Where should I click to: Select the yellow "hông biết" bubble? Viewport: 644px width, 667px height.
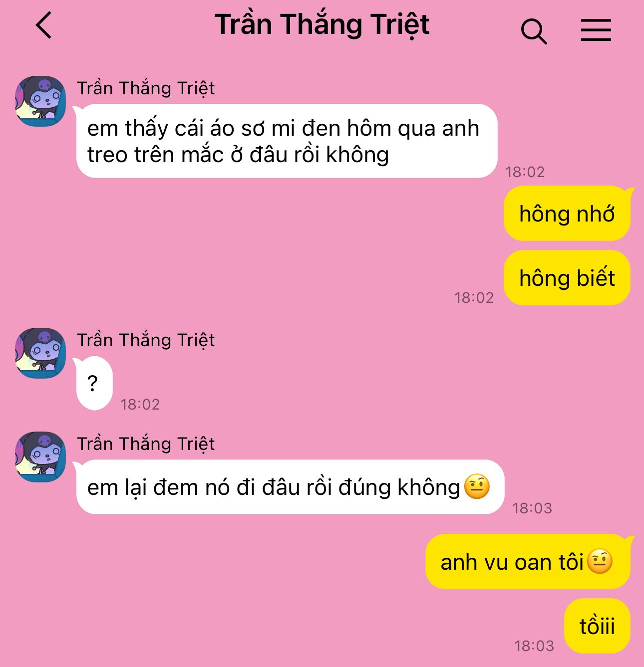[x=567, y=278]
